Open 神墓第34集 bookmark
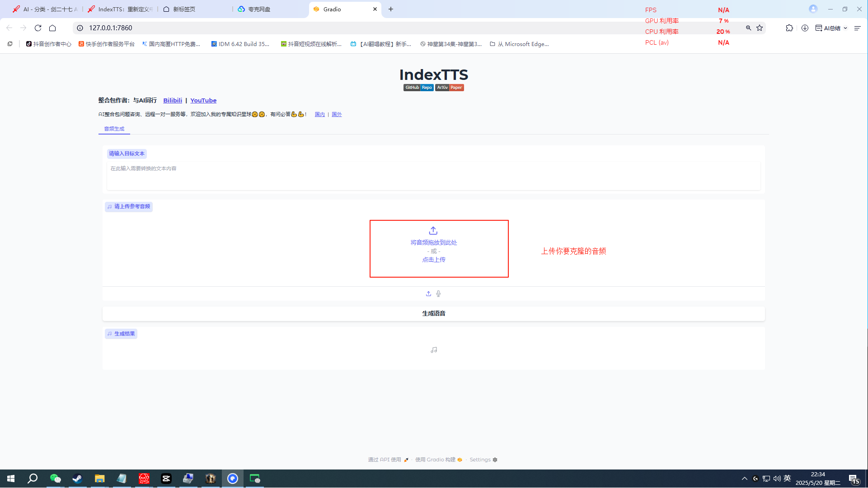The height and width of the screenshot is (488, 868). (451, 44)
